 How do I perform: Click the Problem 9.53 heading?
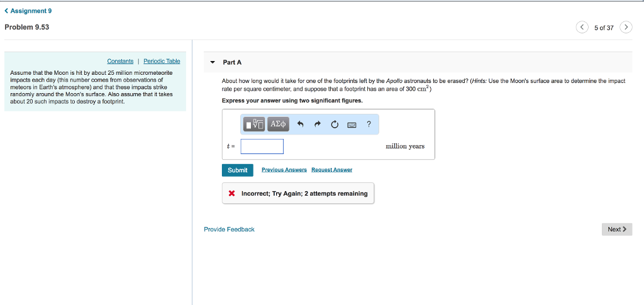pos(26,28)
